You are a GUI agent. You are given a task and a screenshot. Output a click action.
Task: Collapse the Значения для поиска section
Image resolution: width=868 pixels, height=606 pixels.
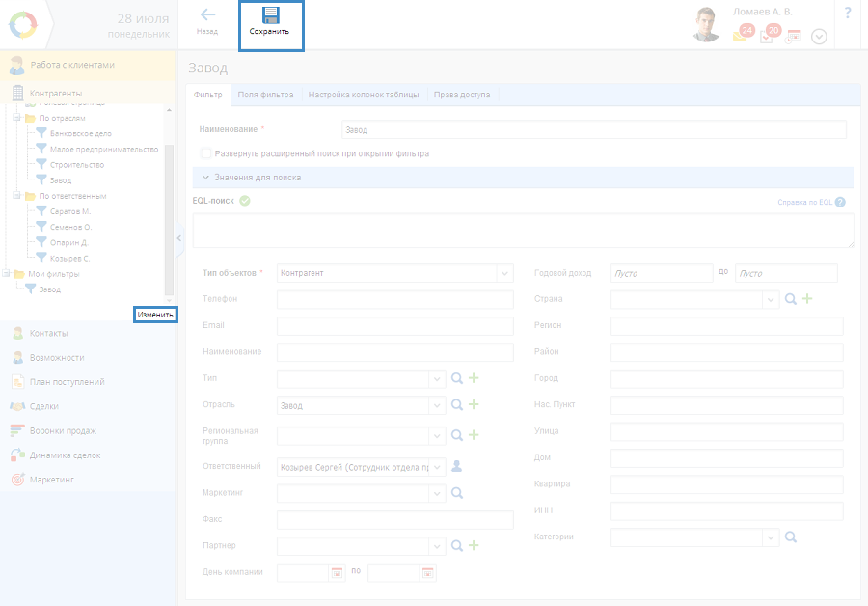(205, 178)
